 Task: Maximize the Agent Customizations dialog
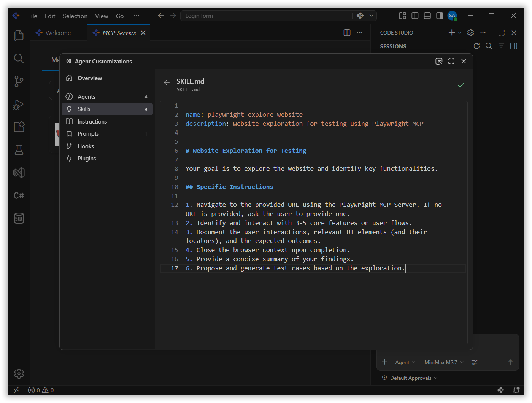(x=451, y=61)
